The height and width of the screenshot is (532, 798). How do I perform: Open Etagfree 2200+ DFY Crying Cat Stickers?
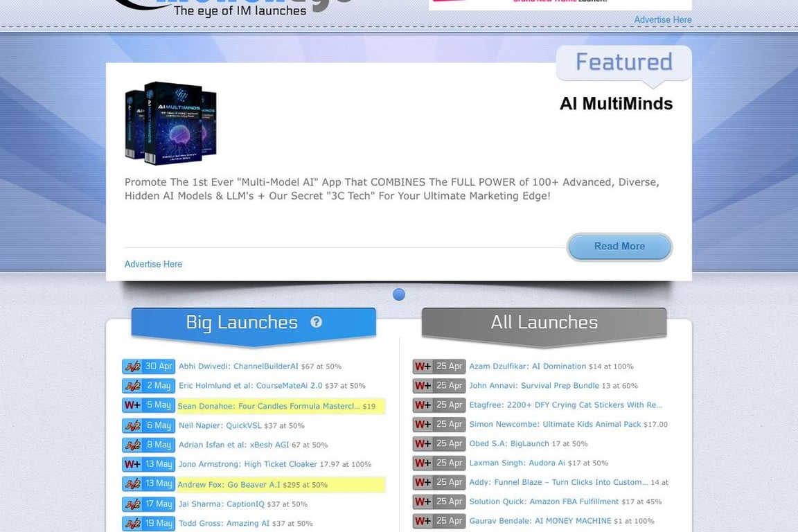[x=565, y=405]
